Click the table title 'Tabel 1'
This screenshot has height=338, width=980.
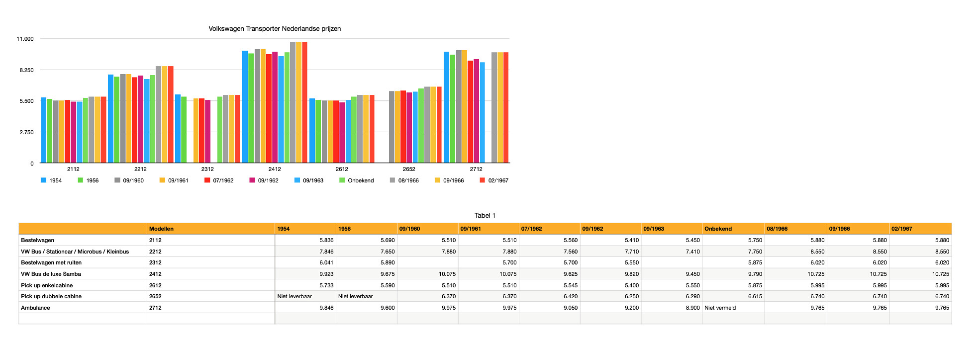pyautogui.click(x=485, y=216)
